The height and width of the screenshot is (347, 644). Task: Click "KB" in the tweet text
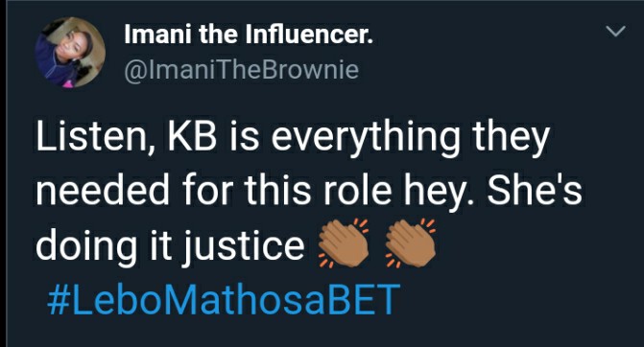(192, 136)
